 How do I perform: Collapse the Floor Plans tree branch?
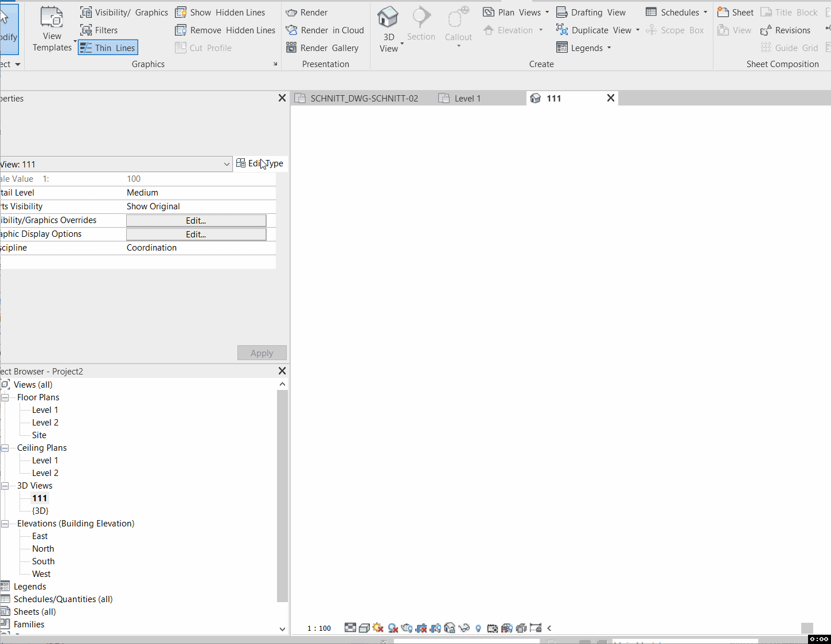click(5, 397)
